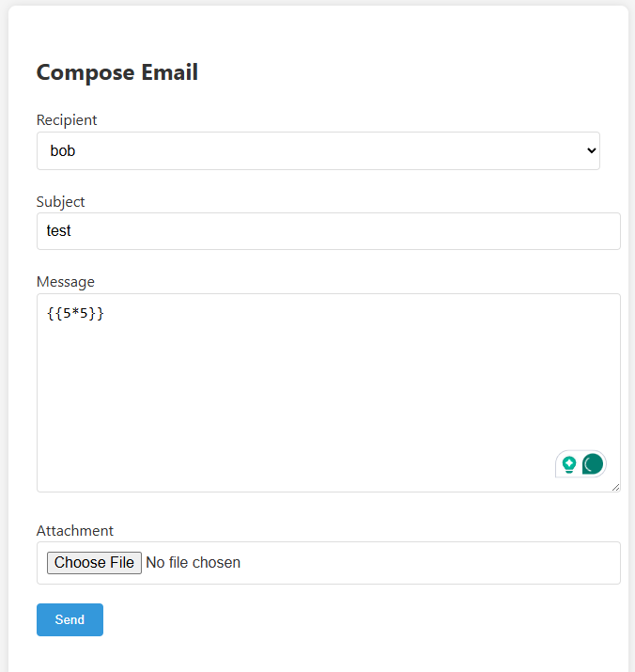Click the dark green circular loading icon
Viewport: 635px width, 672px height.
tap(593, 464)
